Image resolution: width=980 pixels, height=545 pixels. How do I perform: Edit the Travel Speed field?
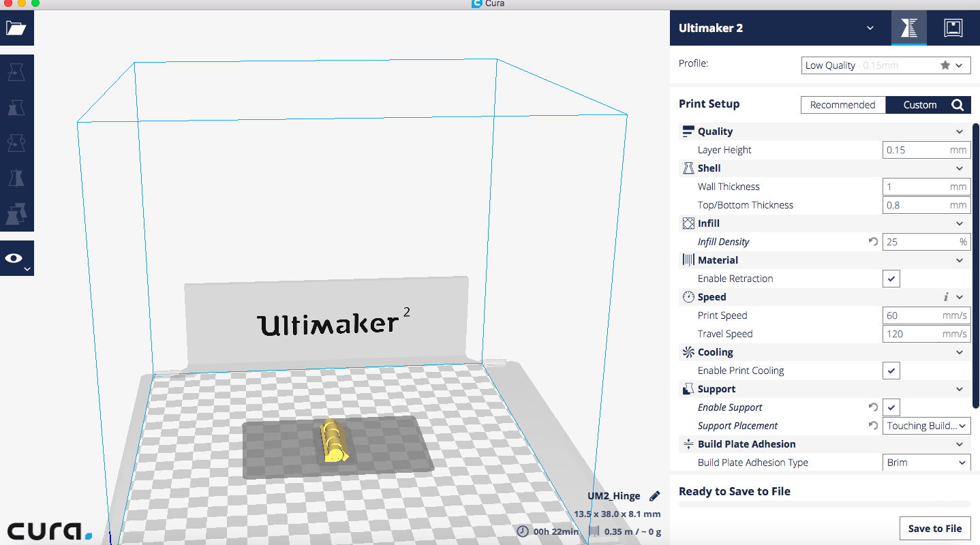(x=926, y=334)
